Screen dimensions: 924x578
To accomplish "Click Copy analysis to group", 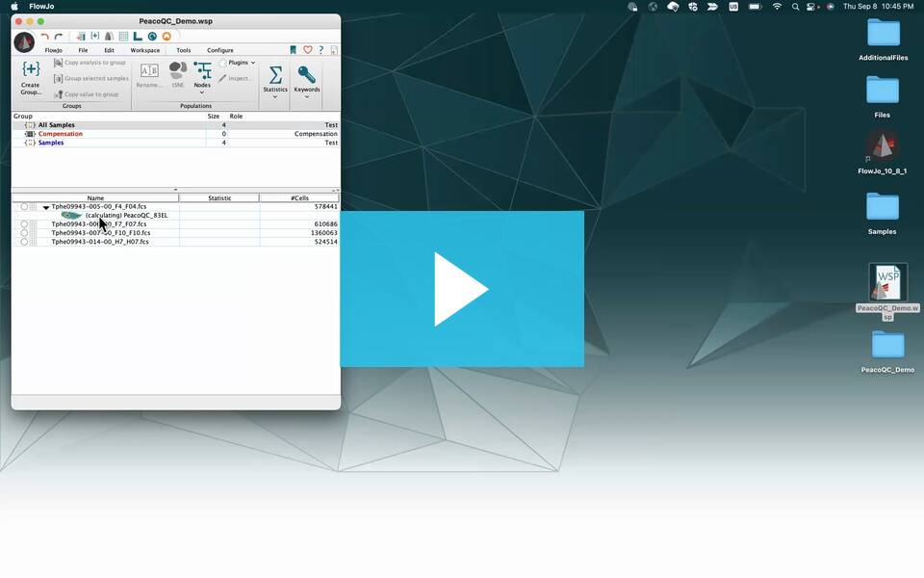I will [90, 63].
